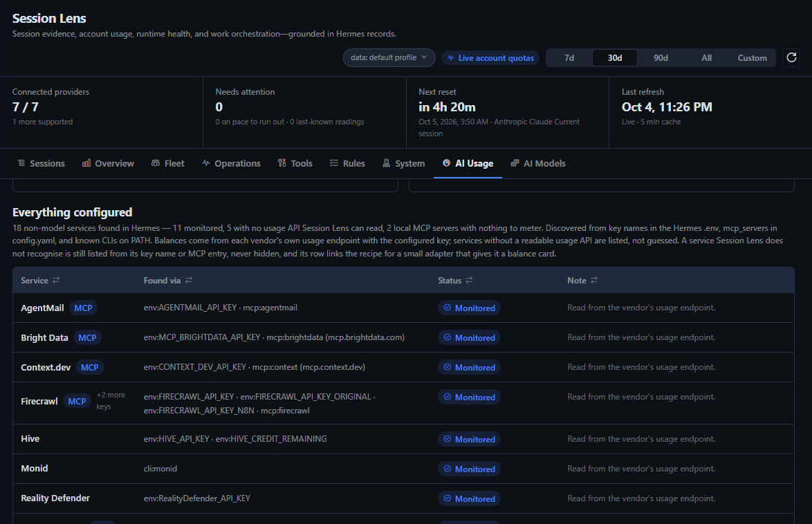Click the check icon in Hive's Monitored badge
Image resolution: width=812 pixels, height=524 pixels.
coord(447,439)
